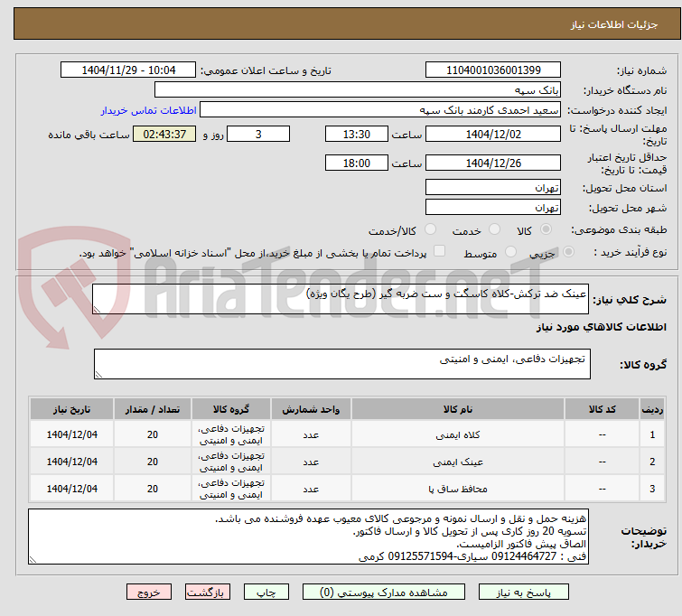Click the remaining time 02:43:37 field
Viewport: 682px width, 616px height.
pos(164,134)
